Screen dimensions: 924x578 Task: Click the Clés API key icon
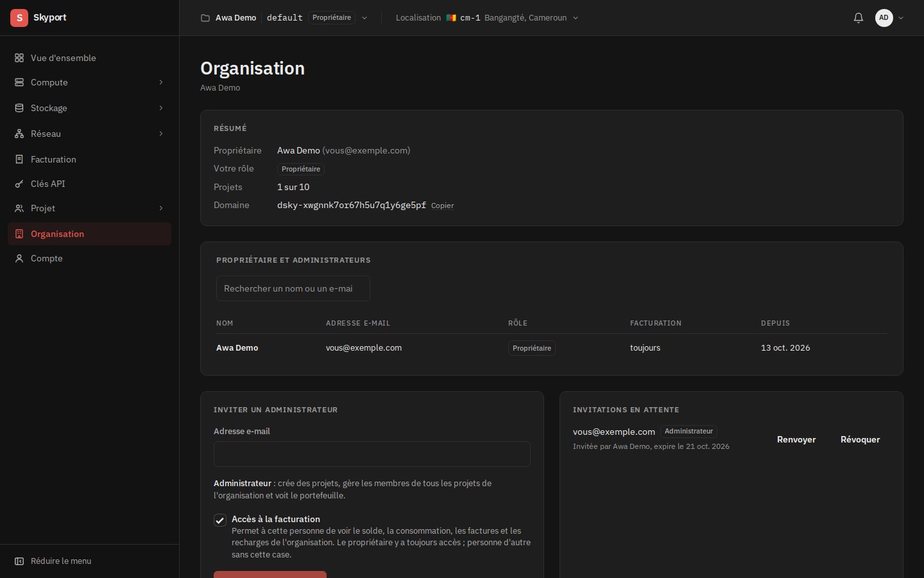coord(19,184)
